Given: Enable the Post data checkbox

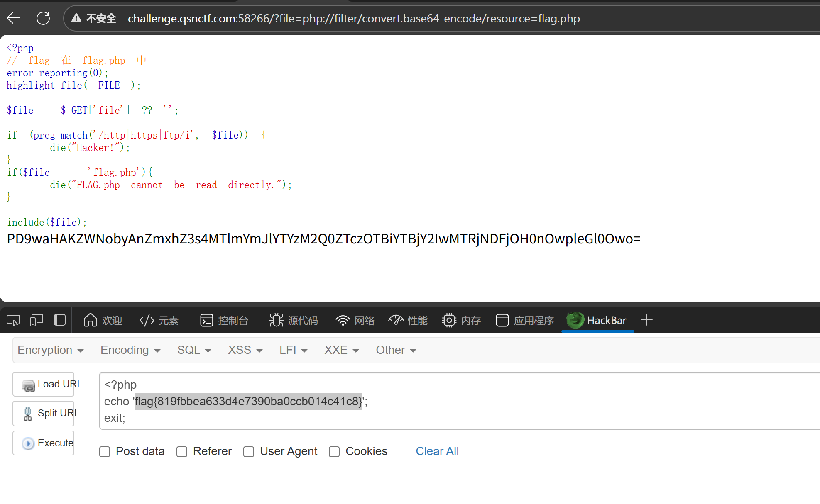Looking at the screenshot, I should 105,452.
